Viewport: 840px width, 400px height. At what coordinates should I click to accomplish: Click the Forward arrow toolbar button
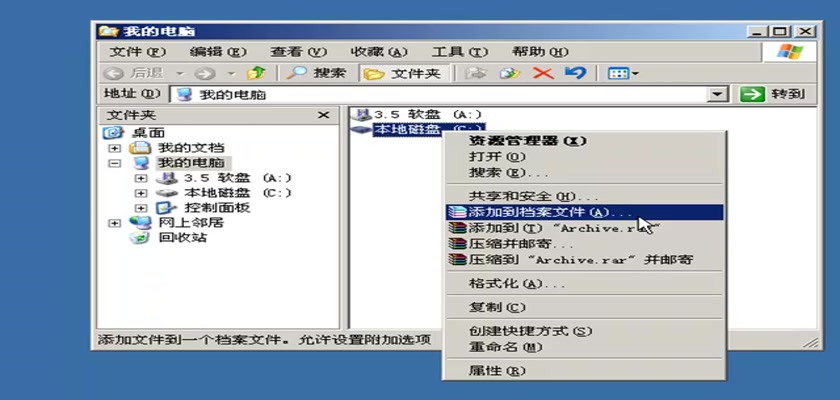click(205, 73)
